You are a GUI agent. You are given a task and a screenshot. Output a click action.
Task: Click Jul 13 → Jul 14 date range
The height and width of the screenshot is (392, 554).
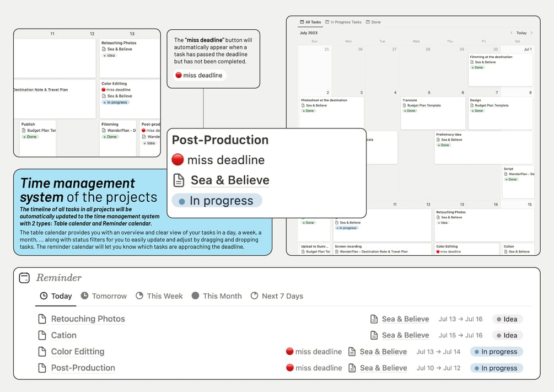pos(438,352)
